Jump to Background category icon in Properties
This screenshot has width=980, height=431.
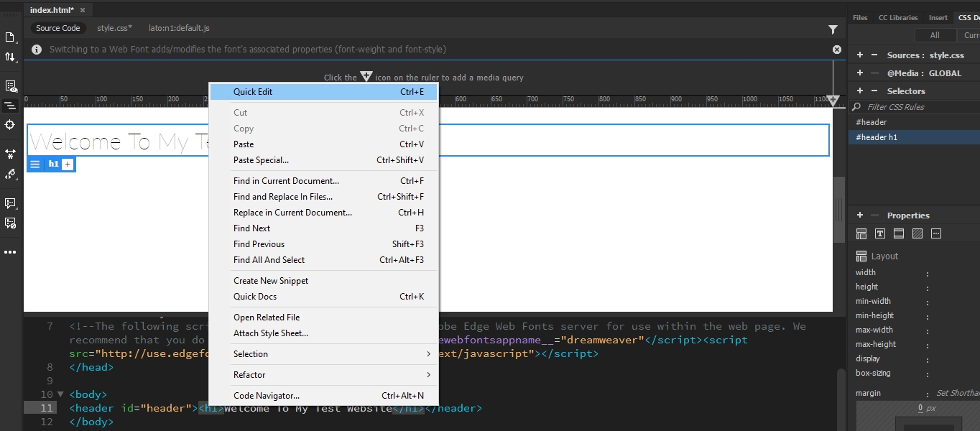click(917, 233)
